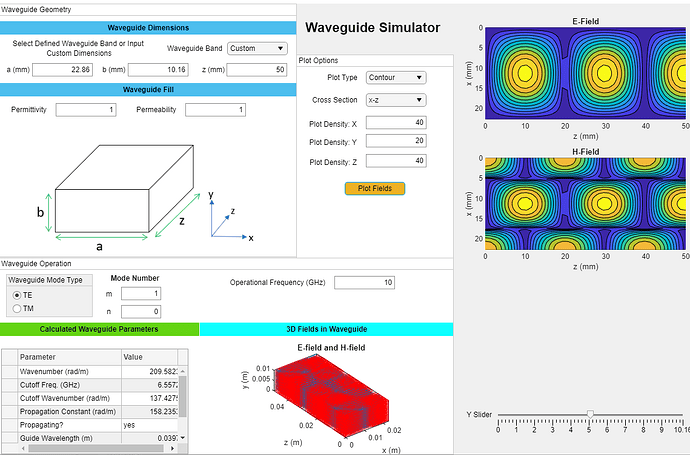Click the Y Slider handle
The width and height of the screenshot is (690, 455).
tap(590, 414)
